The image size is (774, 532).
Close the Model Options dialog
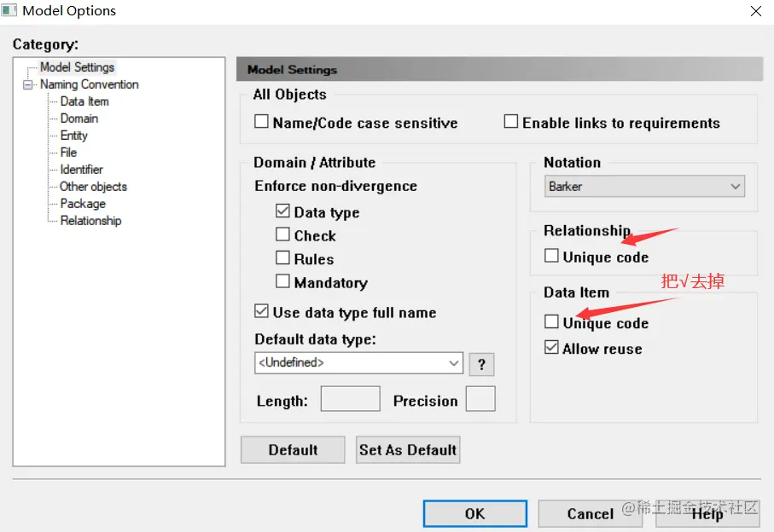(755, 11)
